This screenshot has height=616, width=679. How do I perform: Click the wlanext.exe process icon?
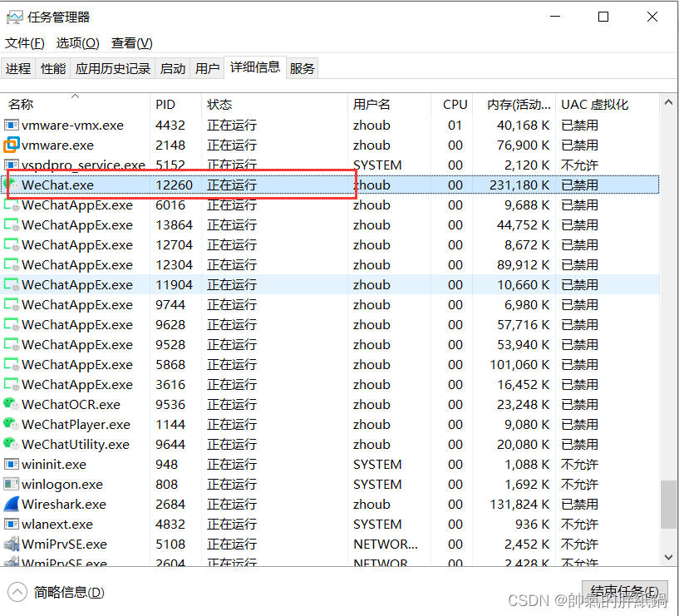pos(12,525)
